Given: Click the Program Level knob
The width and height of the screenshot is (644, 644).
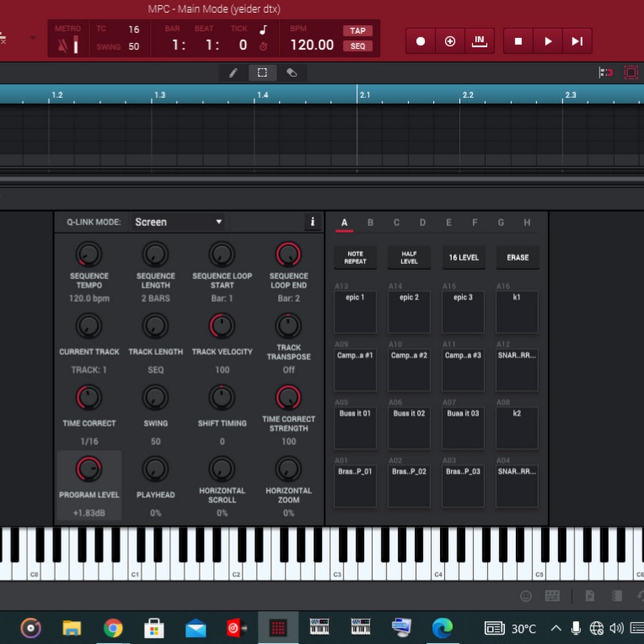Looking at the screenshot, I should 89,469.
